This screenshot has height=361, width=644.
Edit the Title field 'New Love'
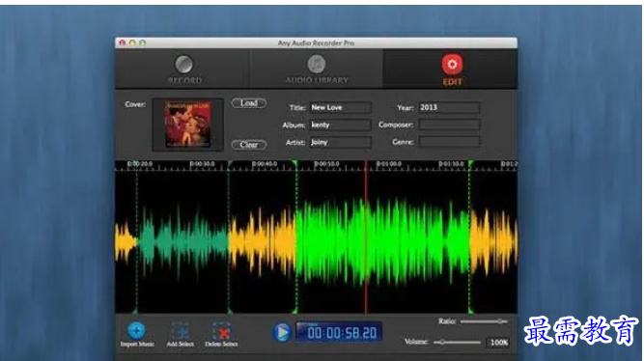pyautogui.click(x=341, y=107)
